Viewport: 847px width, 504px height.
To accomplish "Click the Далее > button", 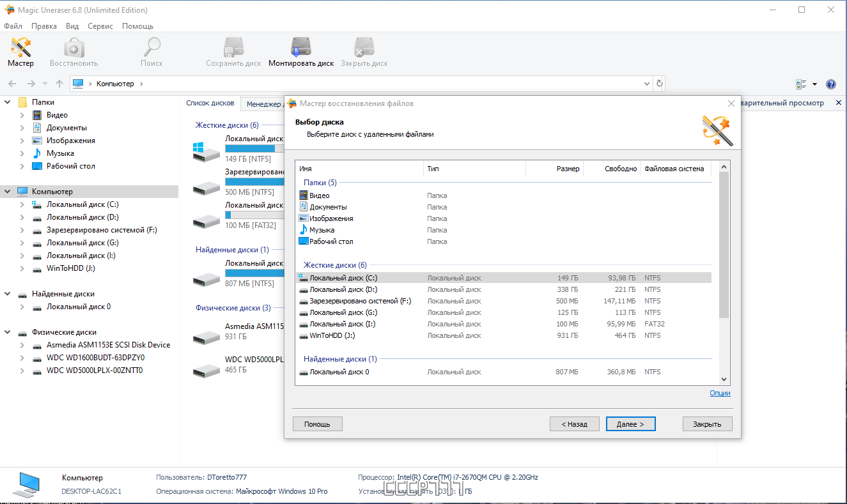I will (631, 424).
